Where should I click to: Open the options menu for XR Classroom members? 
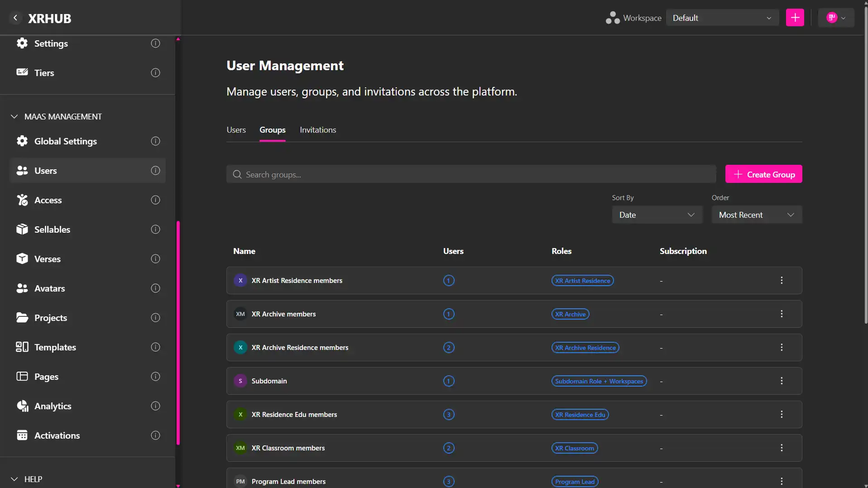[x=782, y=448]
